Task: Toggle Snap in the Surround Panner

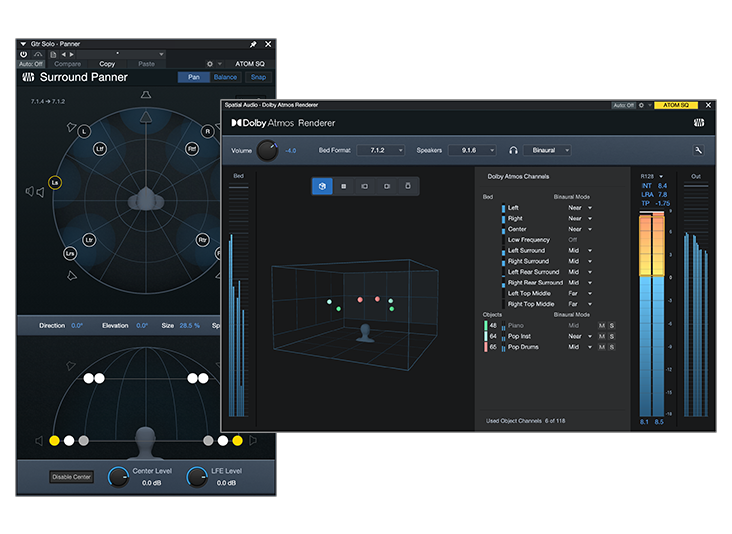Action: coord(258,77)
